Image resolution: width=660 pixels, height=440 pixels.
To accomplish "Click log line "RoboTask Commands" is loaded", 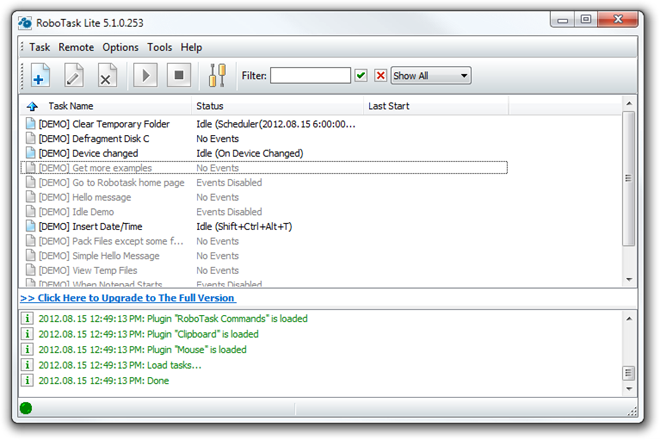I will (173, 318).
